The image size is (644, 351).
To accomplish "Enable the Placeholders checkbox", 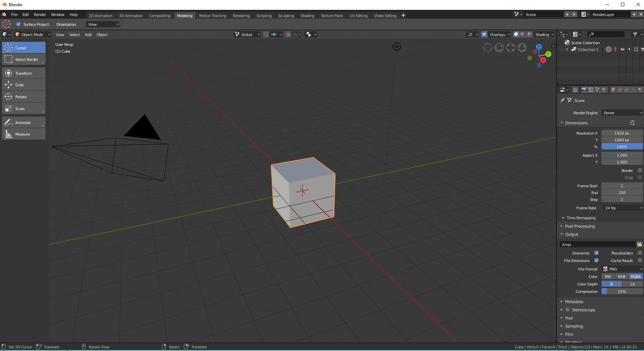I will coord(640,253).
